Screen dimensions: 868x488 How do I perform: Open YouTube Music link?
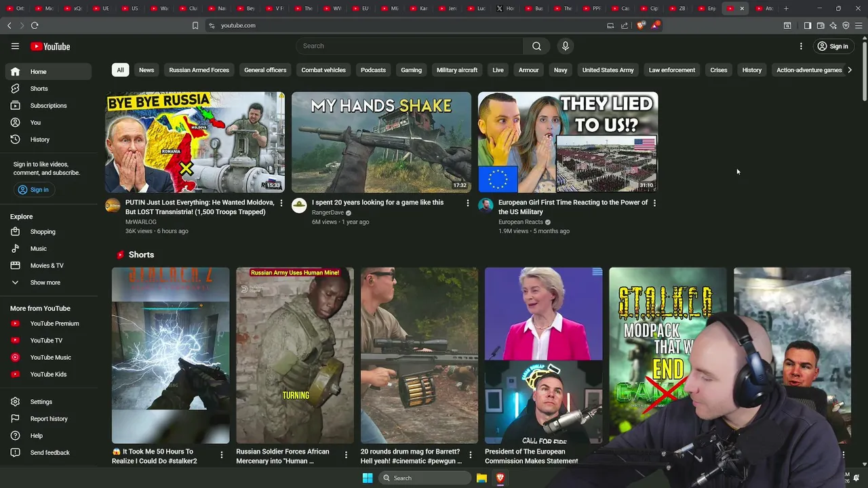[x=48, y=357]
